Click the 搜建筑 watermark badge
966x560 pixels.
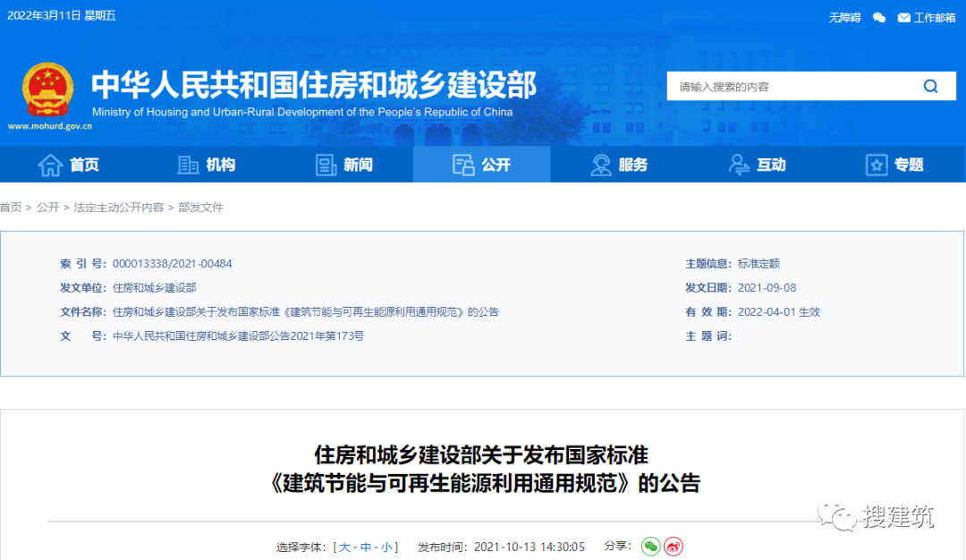(877, 517)
